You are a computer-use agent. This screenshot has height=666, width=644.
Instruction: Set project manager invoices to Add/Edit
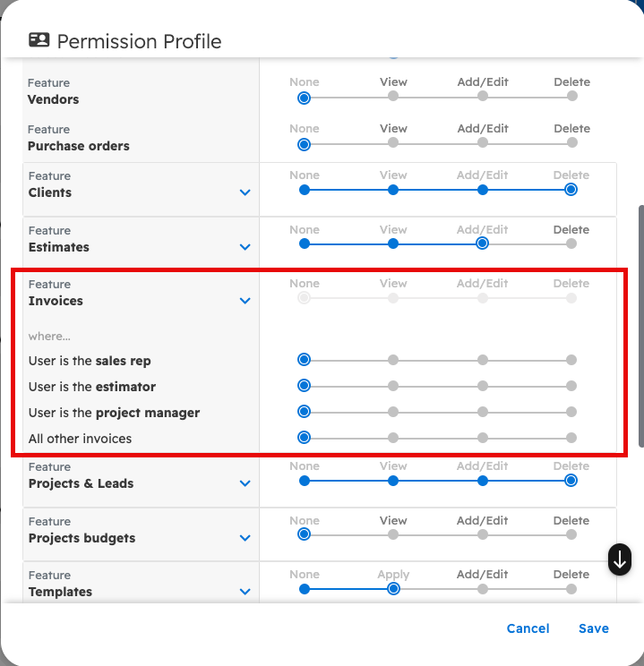click(483, 412)
